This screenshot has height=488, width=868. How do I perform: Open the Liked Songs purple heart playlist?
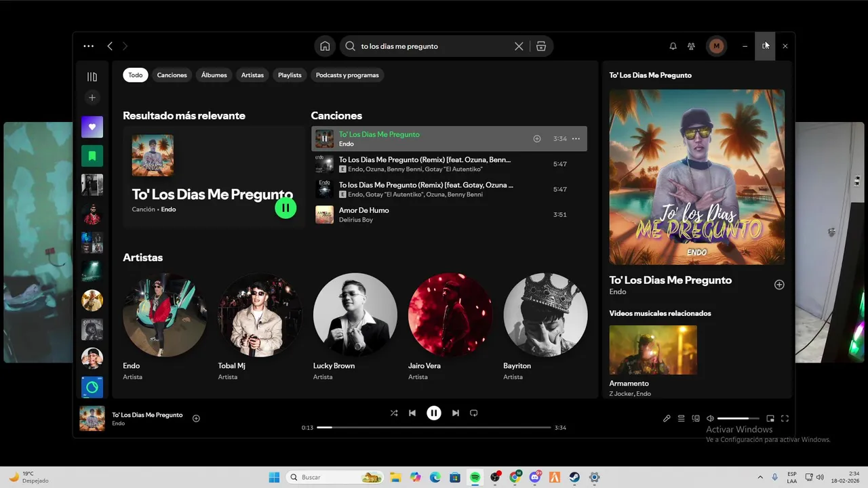92,127
